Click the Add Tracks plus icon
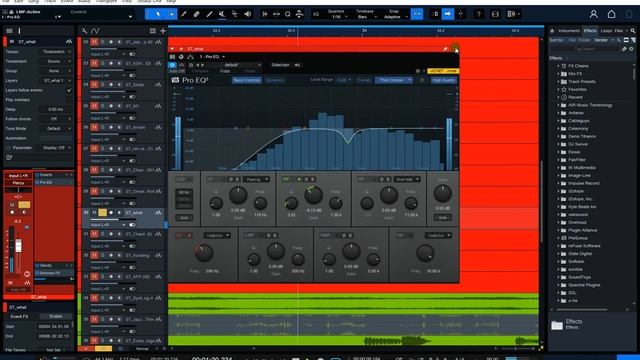Screen dimensions: 640x360 (163, 31)
